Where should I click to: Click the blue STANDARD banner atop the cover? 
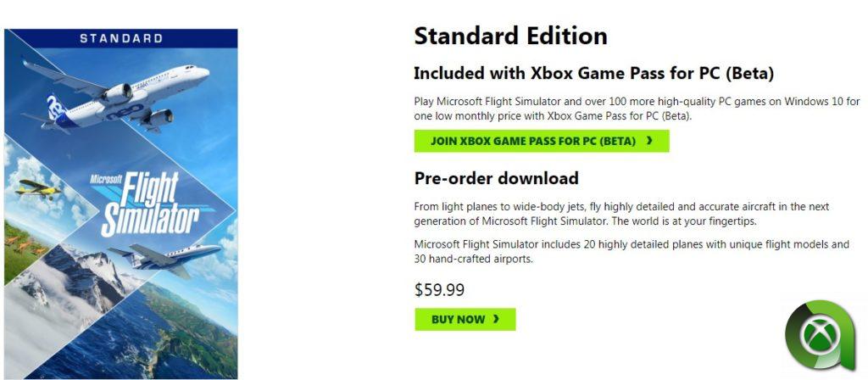(x=121, y=38)
